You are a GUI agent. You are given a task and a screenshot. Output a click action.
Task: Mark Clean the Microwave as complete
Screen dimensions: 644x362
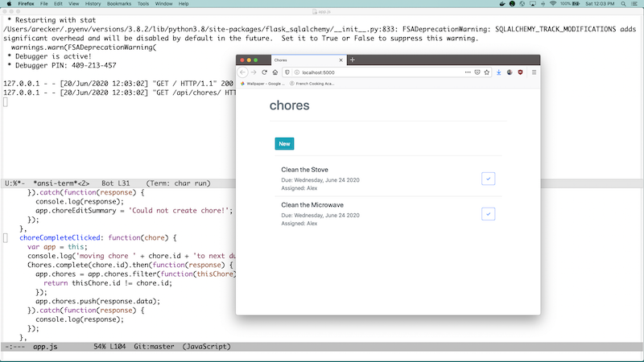pyautogui.click(x=488, y=214)
